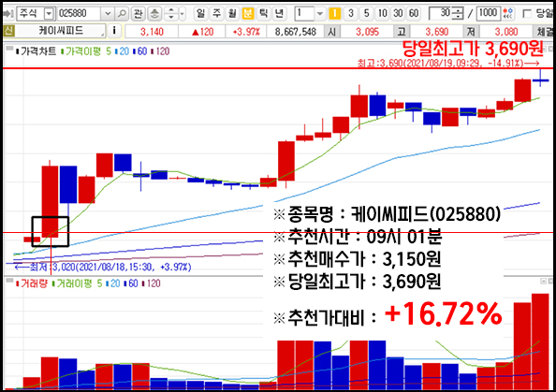556x392 pixels.
Task: Click the total count field showing 1000
Action: point(489,13)
